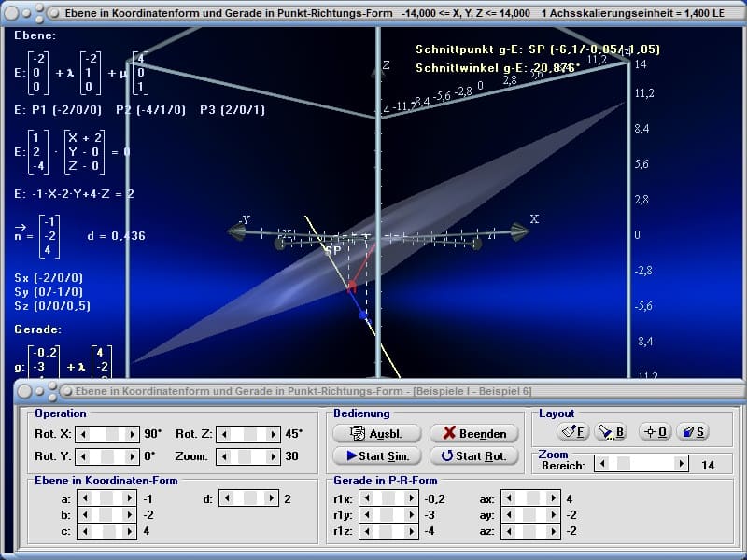Image resolution: width=747 pixels, height=560 pixels.
Task: Lower plane coefficient a with left arrow
Action: (85, 498)
